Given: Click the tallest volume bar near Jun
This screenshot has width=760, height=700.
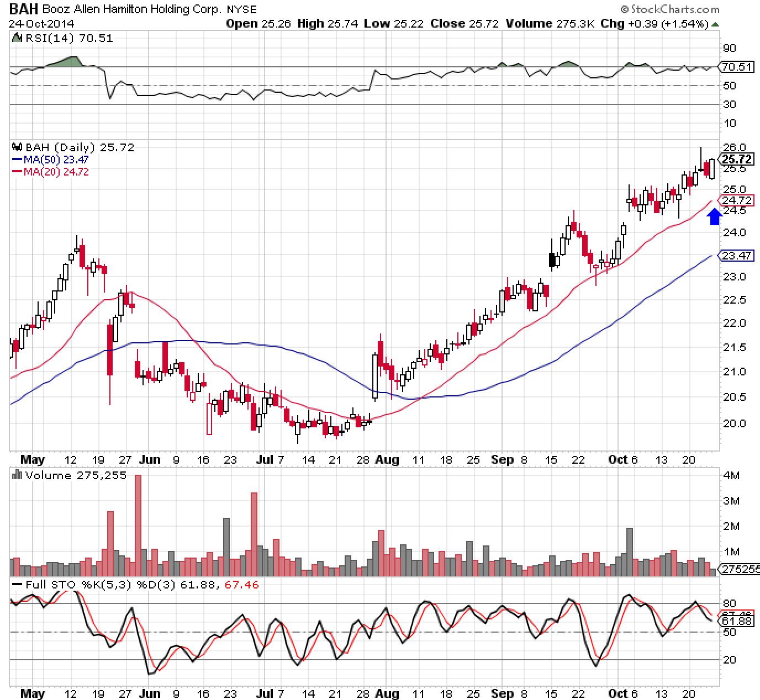Looking at the screenshot, I should (x=138, y=526).
